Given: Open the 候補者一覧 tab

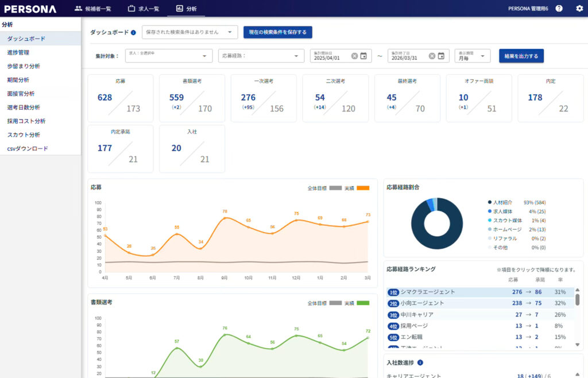Looking at the screenshot, I should [92, 8].
